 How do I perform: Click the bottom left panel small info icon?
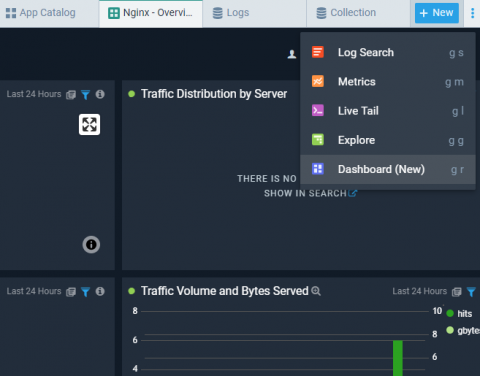point(100,291)
